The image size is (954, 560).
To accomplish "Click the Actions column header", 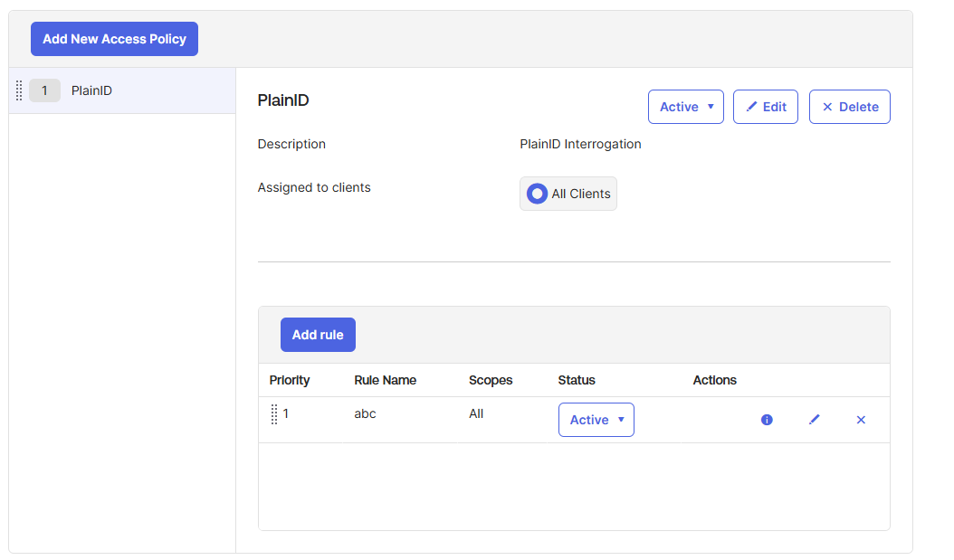I will [714, 380].
